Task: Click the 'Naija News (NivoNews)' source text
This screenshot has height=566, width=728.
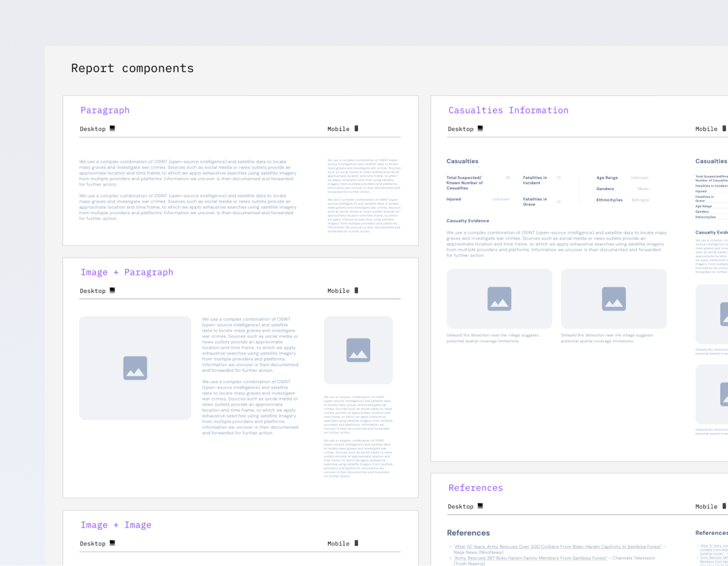Action: (478, 552)
